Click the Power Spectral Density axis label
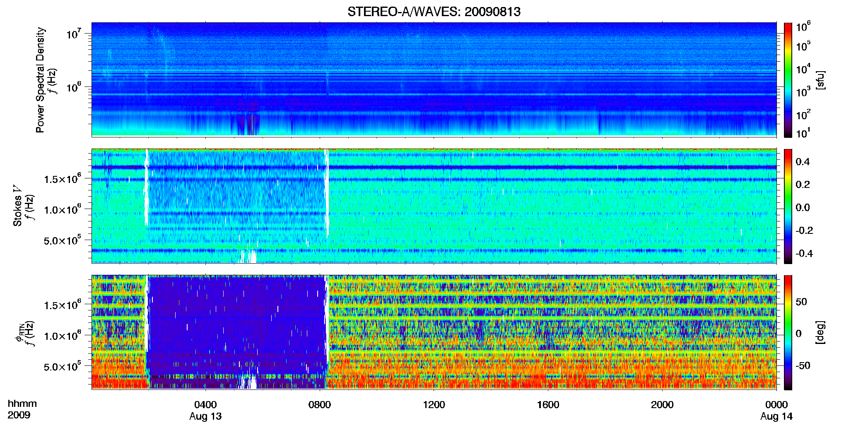This screenshot has height=447, width=868. (x=40, y=80)
